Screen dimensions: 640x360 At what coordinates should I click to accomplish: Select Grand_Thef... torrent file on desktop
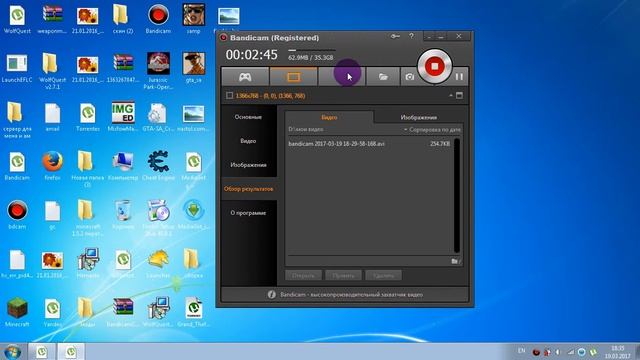click(x=193, y=313)
